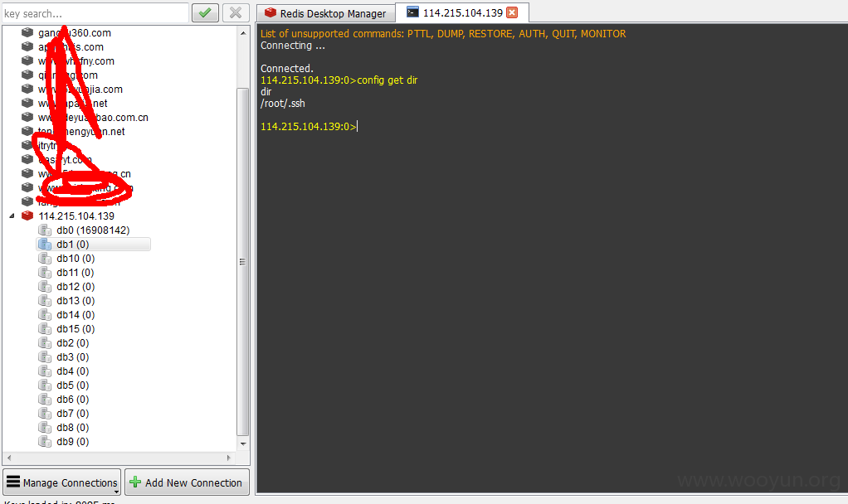Viewport: 848px width, 504px height.
Task: Select the gray server icon at the top of the connection list
Action: [27, 32]
